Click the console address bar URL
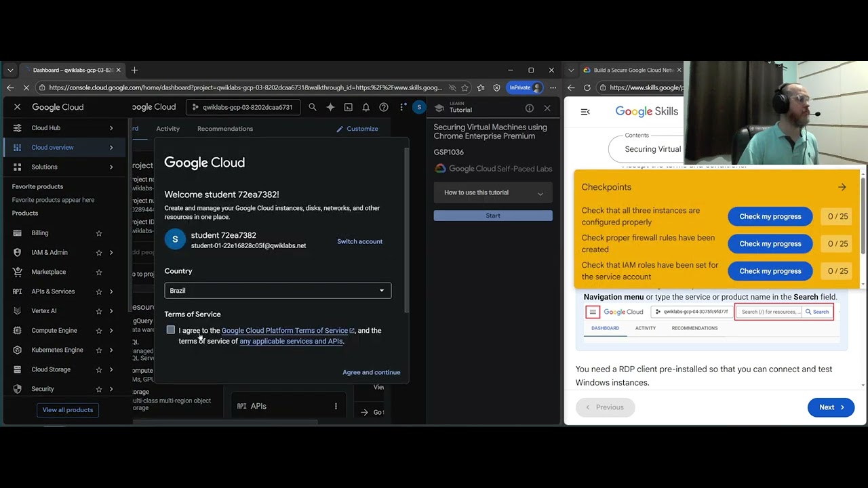Screen dimensions: 868x488 coord(245,87)
